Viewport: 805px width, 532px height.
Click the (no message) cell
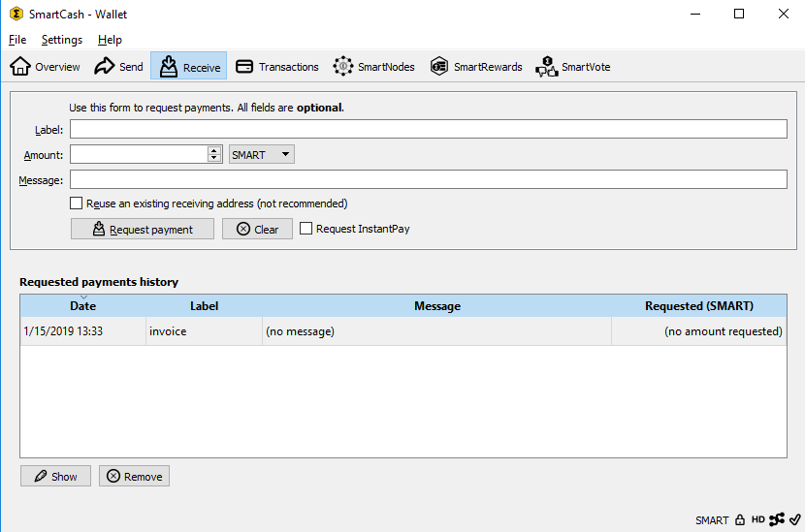click(436, 331)
